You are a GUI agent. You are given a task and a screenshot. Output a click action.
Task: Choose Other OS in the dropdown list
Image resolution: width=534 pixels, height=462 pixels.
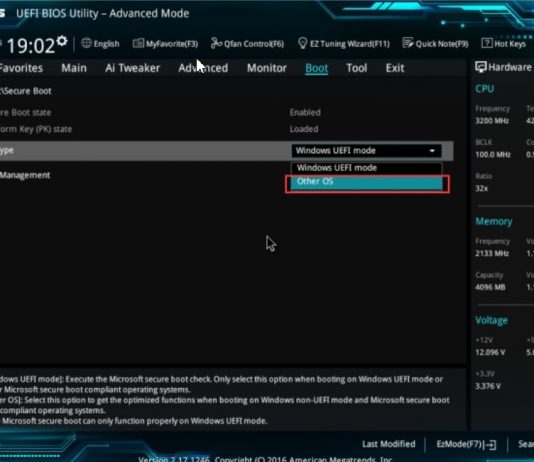pos(366,183)
